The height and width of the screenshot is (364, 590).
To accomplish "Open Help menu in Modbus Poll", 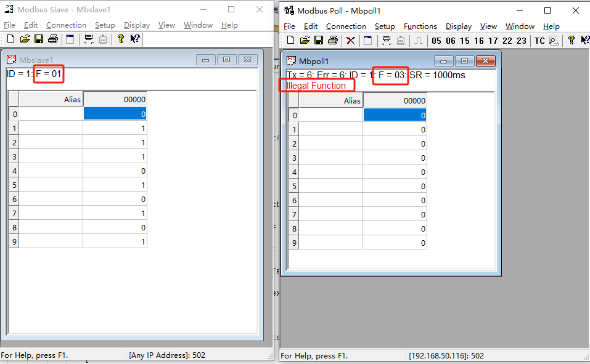I will pyautogui.click(x=551, y=26).
